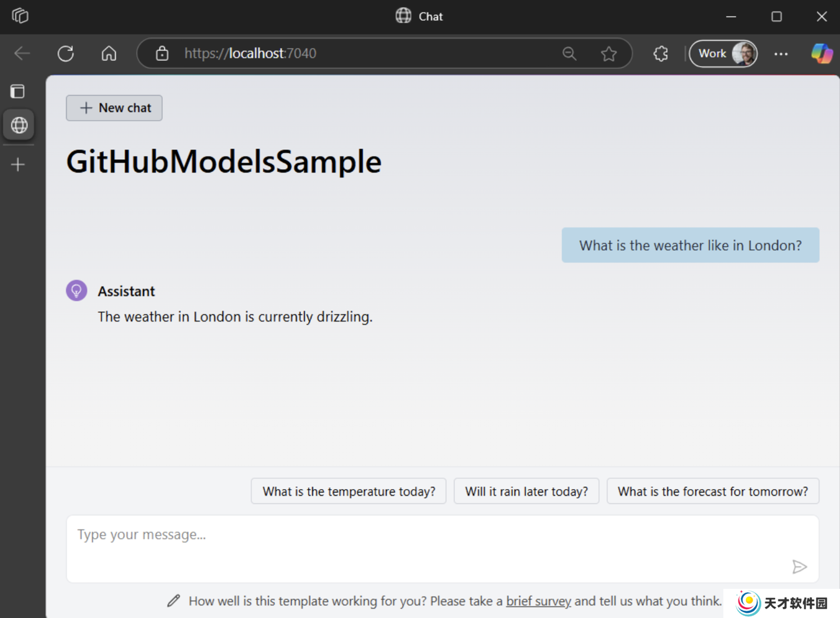840x618 pixels.
Task: Minimize the browser window
Action: tap(731, 16)
